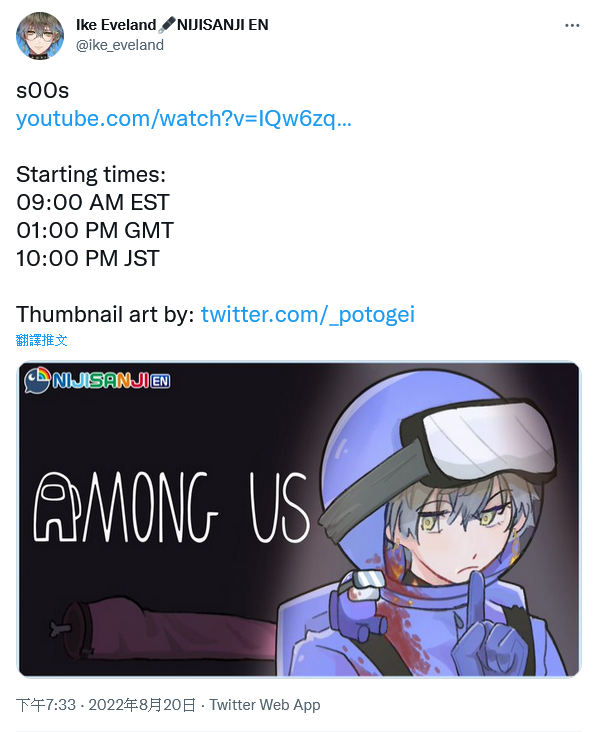The image size is (598, 732).
Task: Click Ike Eveland's profile avatar
Action: [x=40, y=35]
